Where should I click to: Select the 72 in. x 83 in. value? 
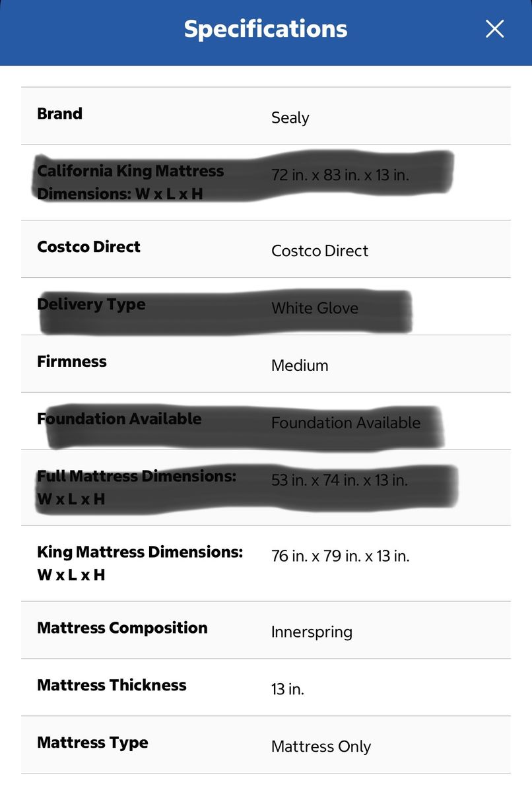(x=341, y=176)
